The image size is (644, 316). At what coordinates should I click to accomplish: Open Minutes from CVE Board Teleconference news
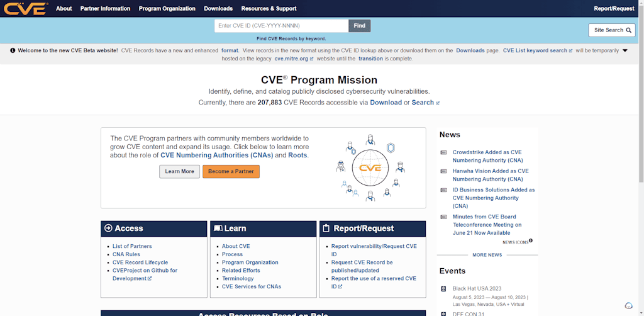coord(487,225)
